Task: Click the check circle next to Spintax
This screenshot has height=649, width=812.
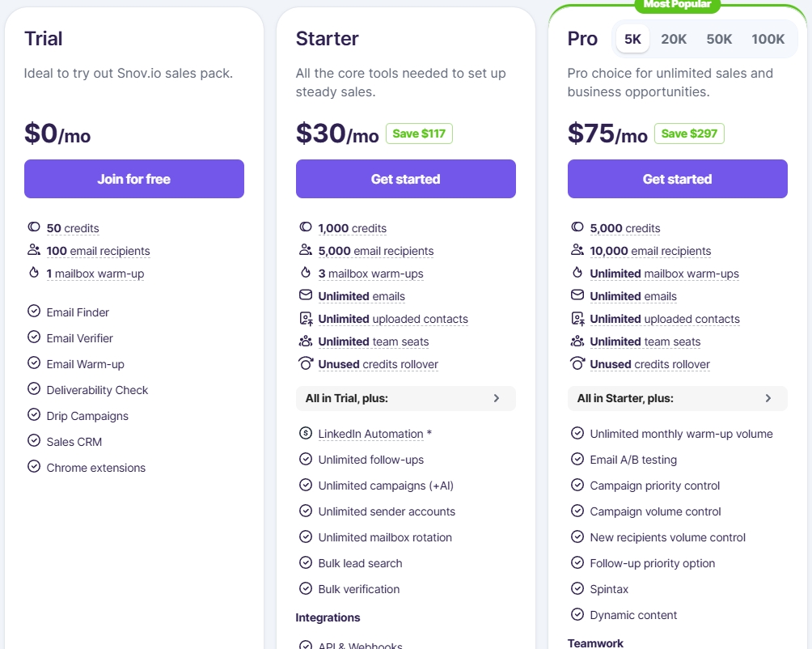Action: (x=577, y=588)
